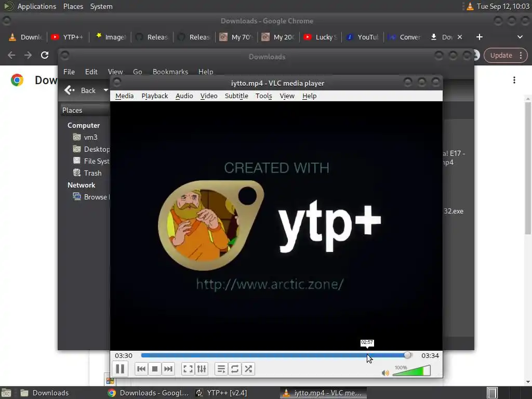Click the VLC seek bar handle

(x=407, y=355)
